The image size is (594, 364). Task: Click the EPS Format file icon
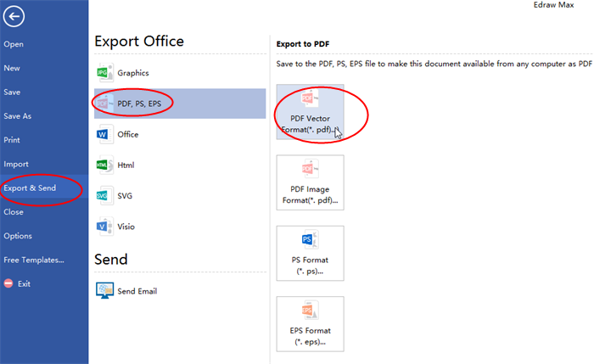310,311
